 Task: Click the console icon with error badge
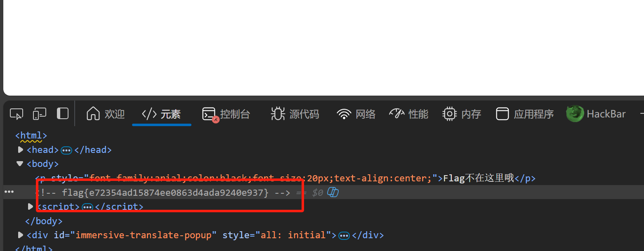point(210,115)
